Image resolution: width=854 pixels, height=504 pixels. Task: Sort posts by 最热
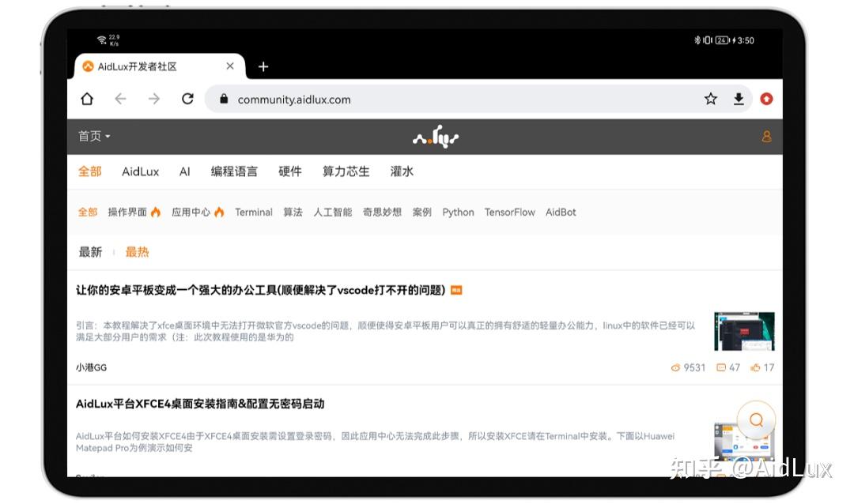(x=138, y=252)
